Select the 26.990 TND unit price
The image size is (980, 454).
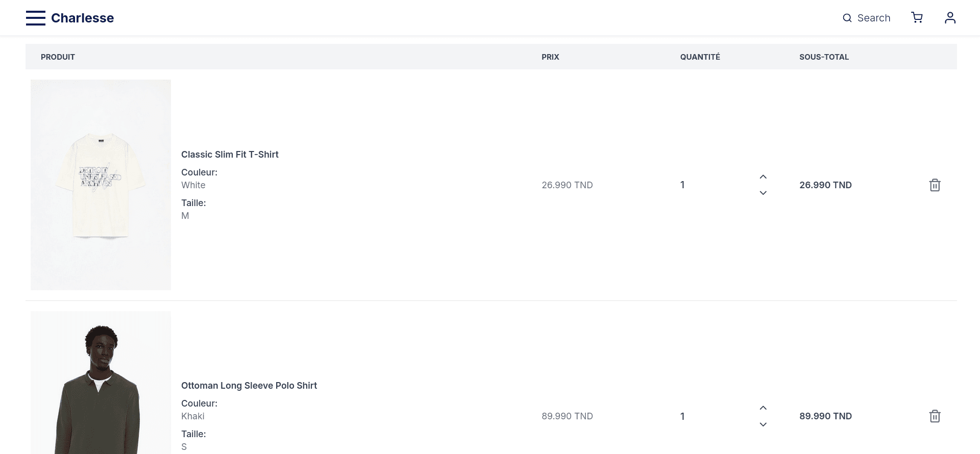pos(567,185)
